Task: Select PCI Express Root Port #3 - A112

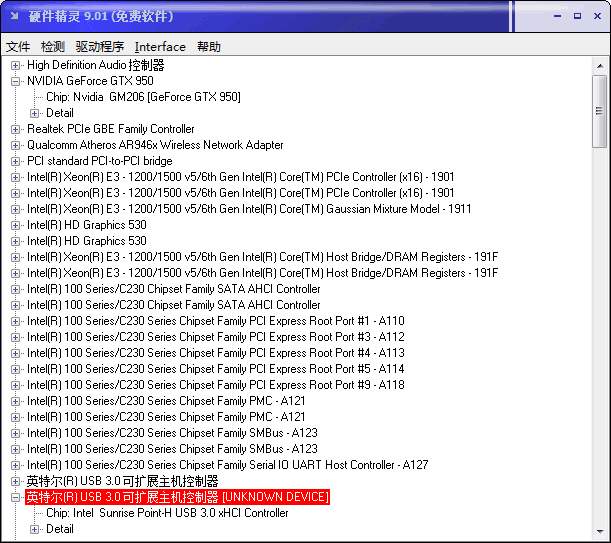Action: (215, 337)
